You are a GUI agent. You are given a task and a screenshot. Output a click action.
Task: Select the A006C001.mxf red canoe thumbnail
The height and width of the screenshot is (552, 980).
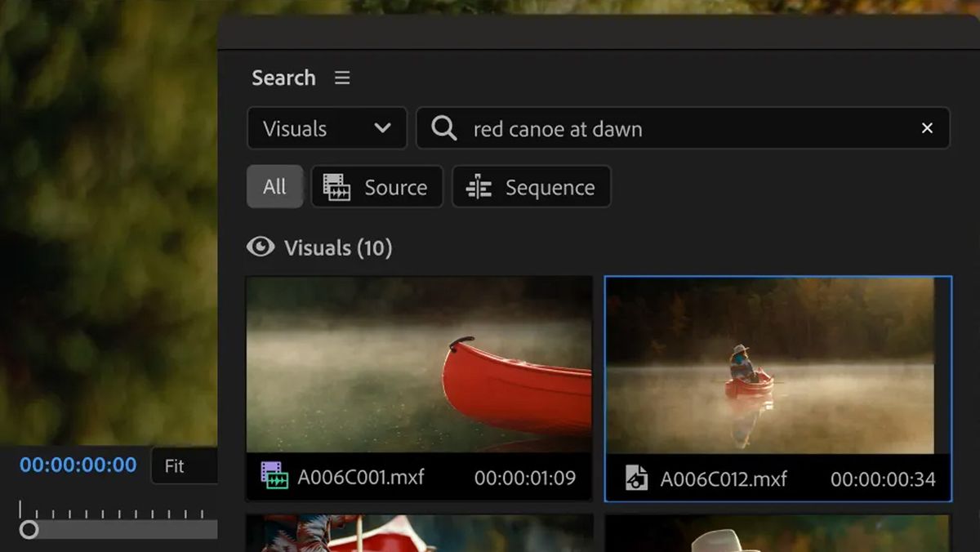click(419, 365)
